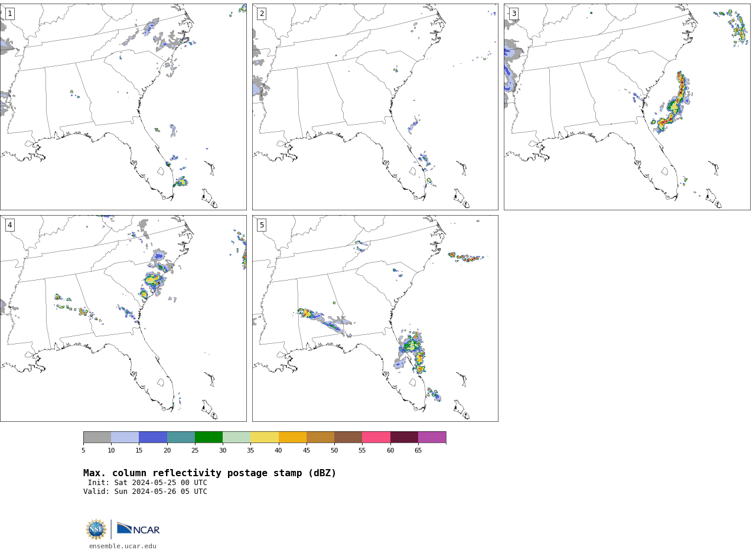
Task: Click the NCAR logo
Action: point(138,528)
